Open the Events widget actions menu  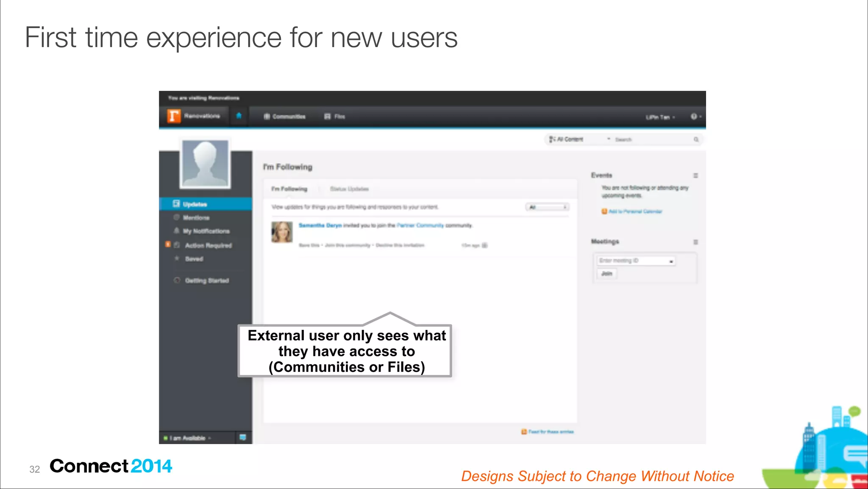click(696, 175)
